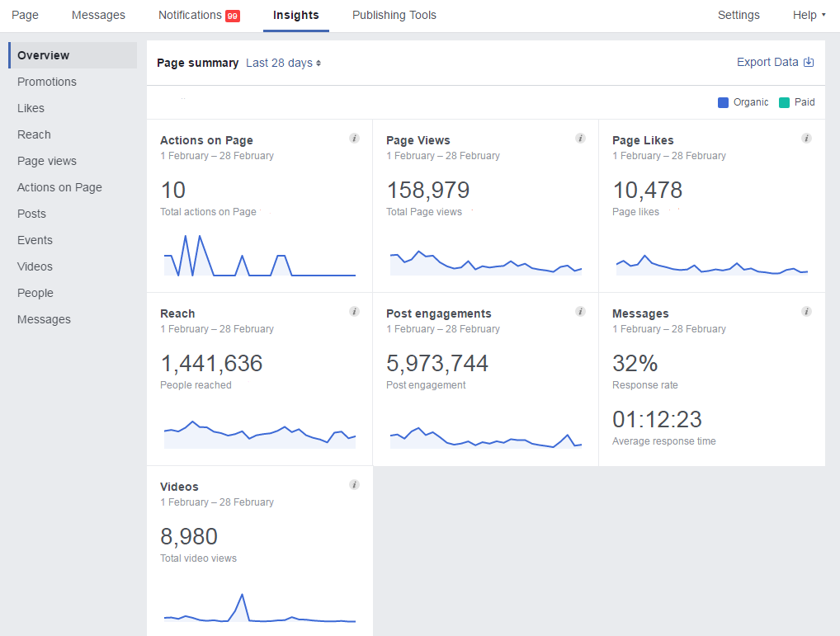Viewport: 840px width, 636px height.
Task: Click info icon on Videos card
Action: pos(354,485)
